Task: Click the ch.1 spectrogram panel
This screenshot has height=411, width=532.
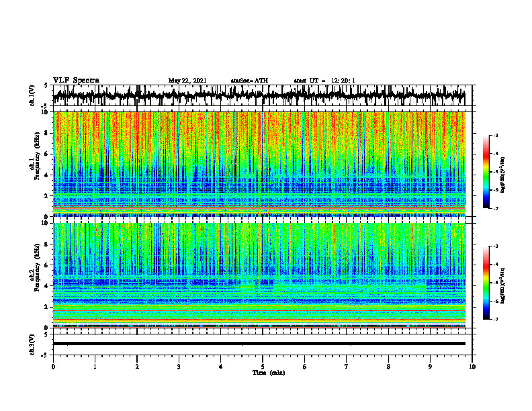Action: pos(259,164)
